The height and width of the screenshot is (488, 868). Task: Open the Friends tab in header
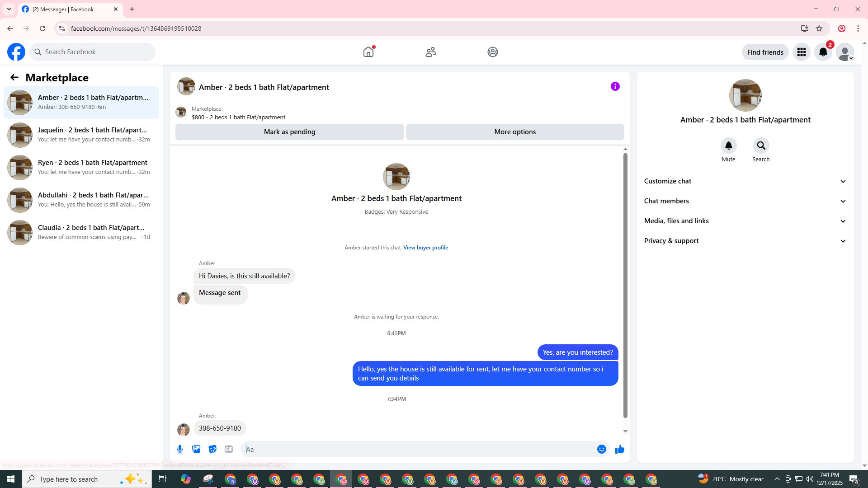coord(430,52)
